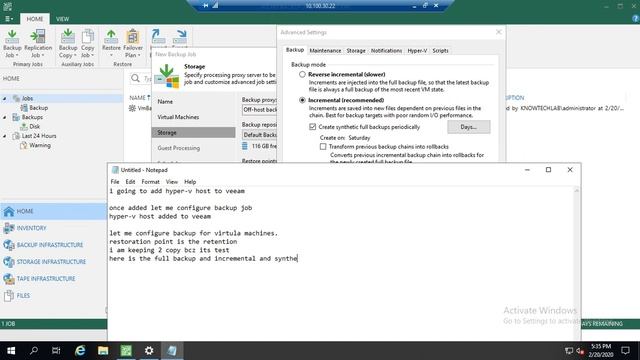Toggle Transform previous backup chains into rollbacks
Viewport: 640px width, 360px height.
[323, 147]
